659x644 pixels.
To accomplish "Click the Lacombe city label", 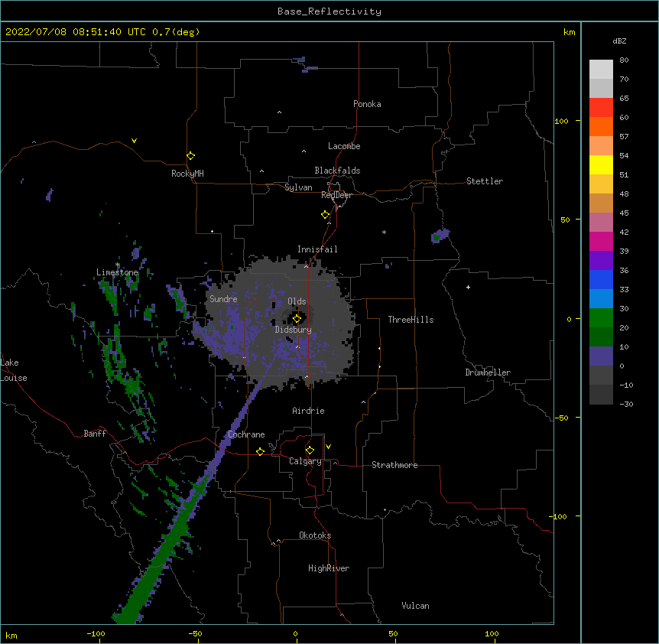I will (344, 146).
